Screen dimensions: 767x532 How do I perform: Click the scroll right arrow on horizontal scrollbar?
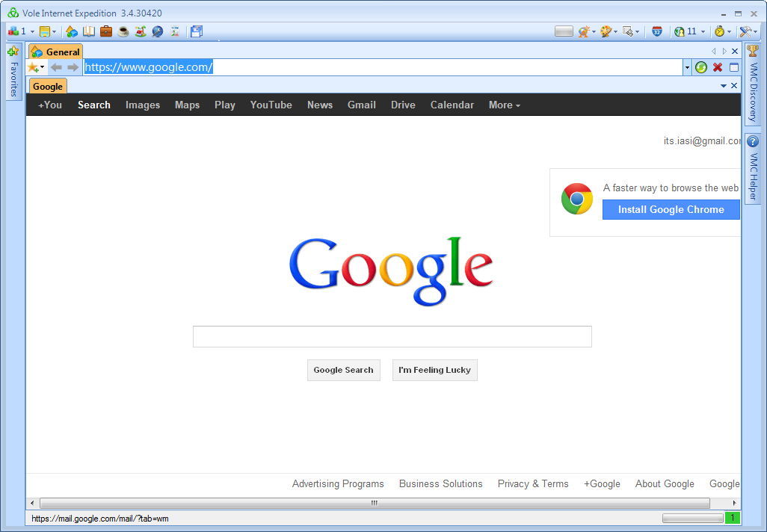[x=734, y=503]
